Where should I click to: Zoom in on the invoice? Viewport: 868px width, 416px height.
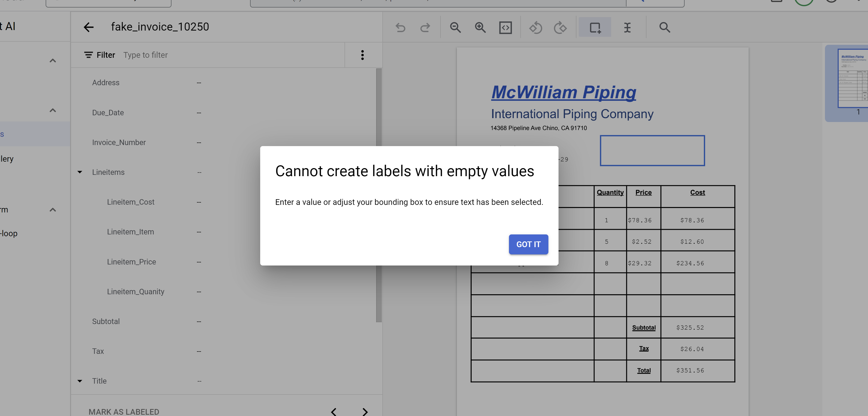(480, 27)
